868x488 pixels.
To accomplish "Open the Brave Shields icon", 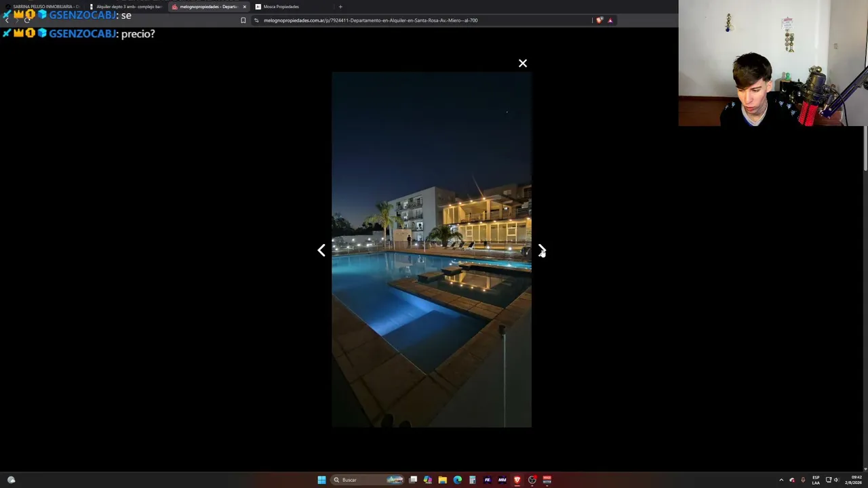I will [599, 20].
